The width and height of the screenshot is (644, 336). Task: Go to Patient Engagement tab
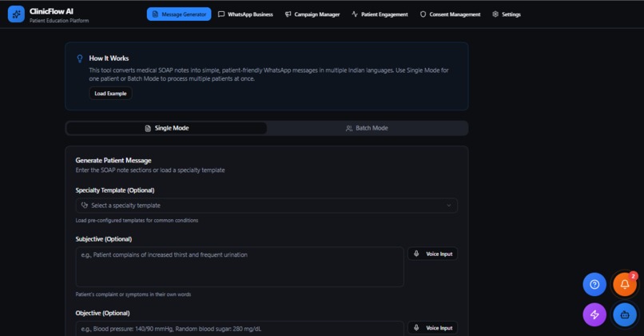[380, 14]
